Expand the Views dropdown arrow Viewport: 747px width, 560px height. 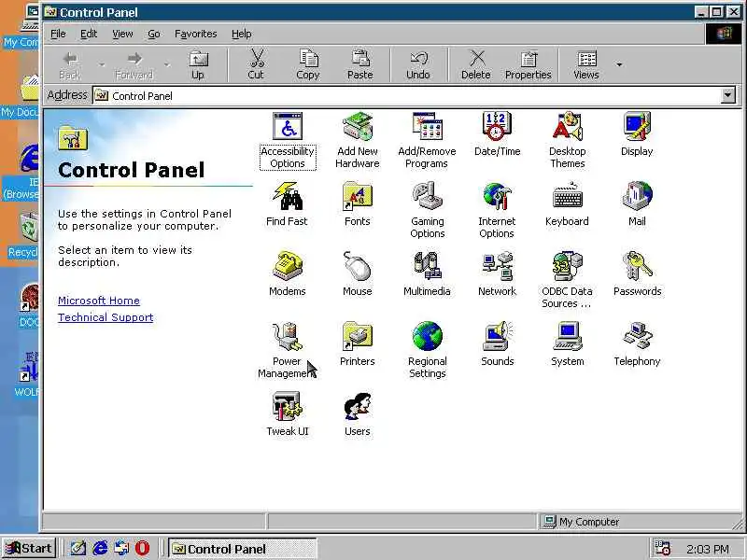[x=619, y=64]
